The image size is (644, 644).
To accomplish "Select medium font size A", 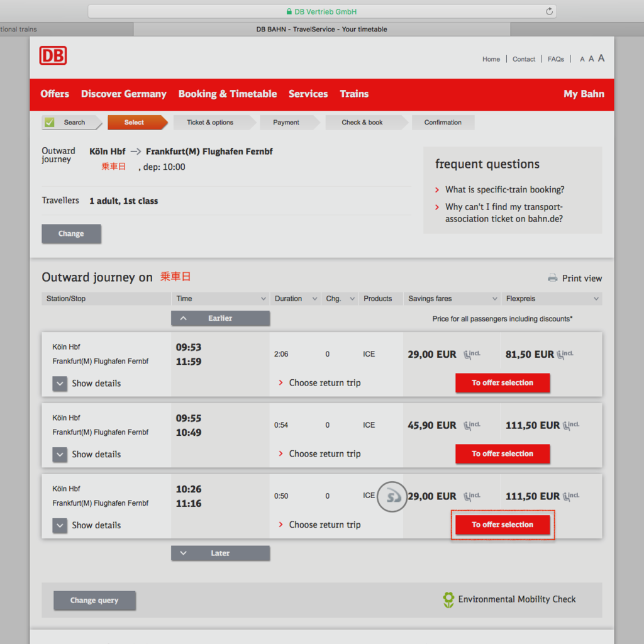I will click(x=591, y=58).
